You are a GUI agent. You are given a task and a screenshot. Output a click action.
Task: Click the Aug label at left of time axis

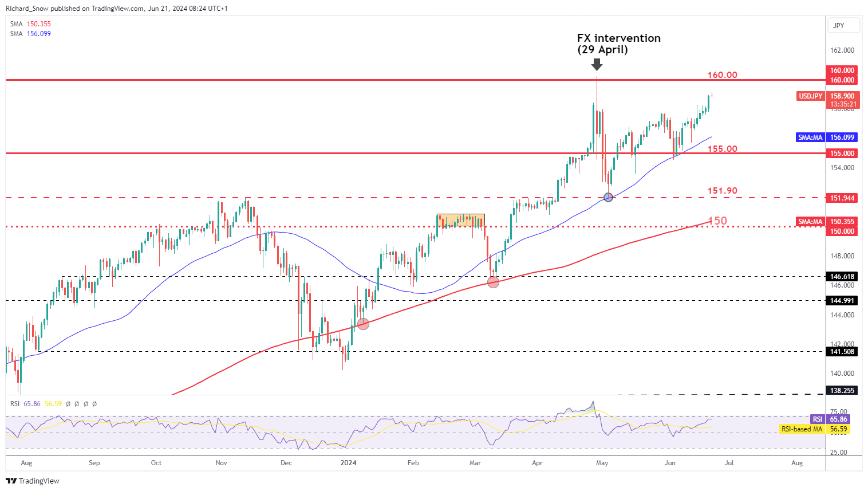click(26, 463)
